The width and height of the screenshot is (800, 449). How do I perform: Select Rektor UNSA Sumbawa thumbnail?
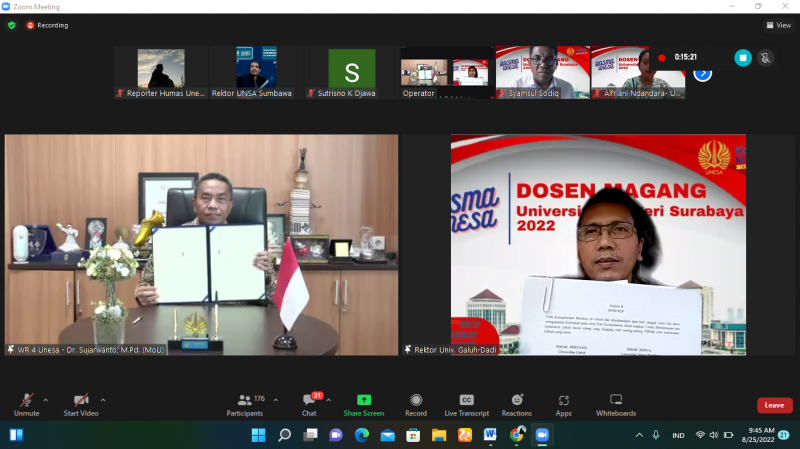(256, 72)
